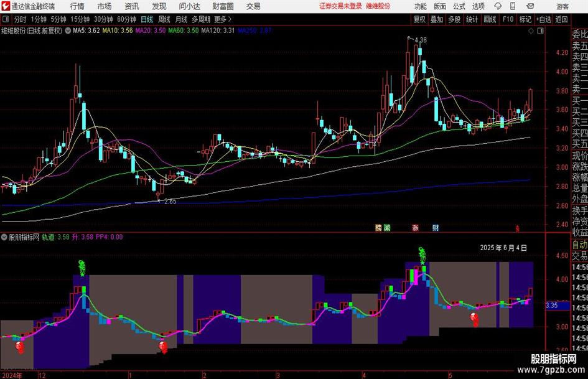The height and width of the screenshot is (379, 588).
Task: Select the 日线 daily period tab
Action: coord(147,19)
